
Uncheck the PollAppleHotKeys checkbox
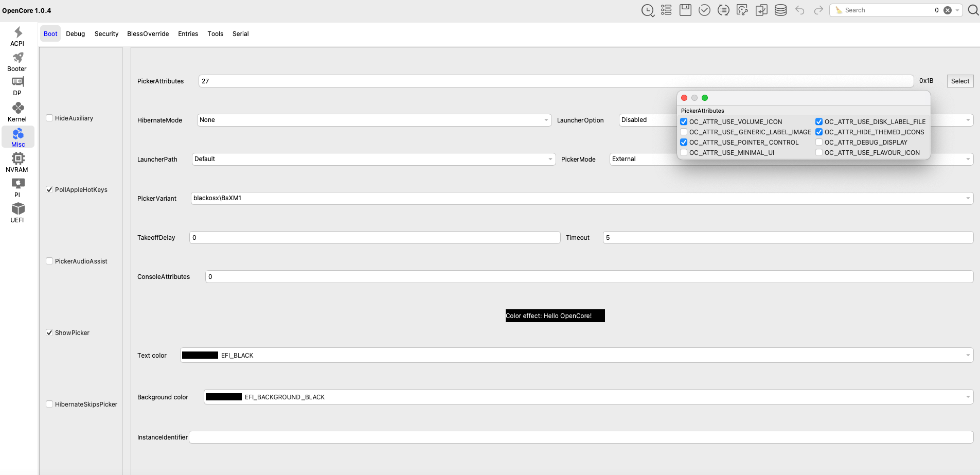(x=49, y=189)
